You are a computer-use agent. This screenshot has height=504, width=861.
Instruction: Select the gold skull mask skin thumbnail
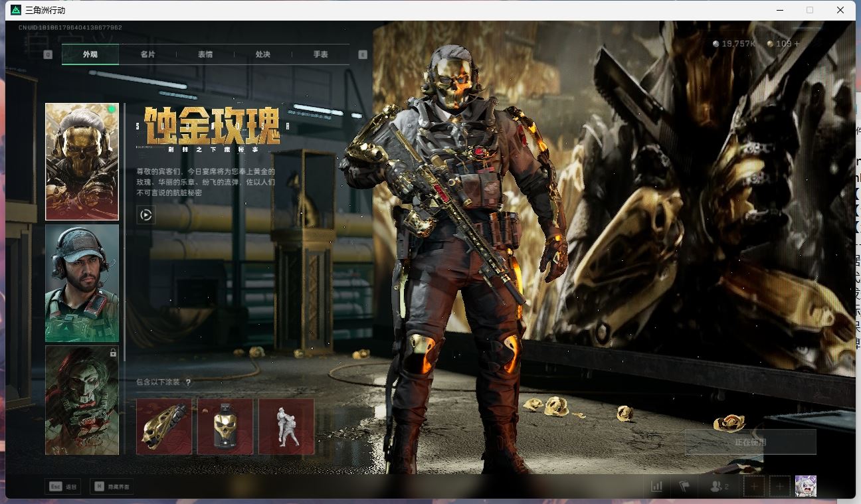82,161
